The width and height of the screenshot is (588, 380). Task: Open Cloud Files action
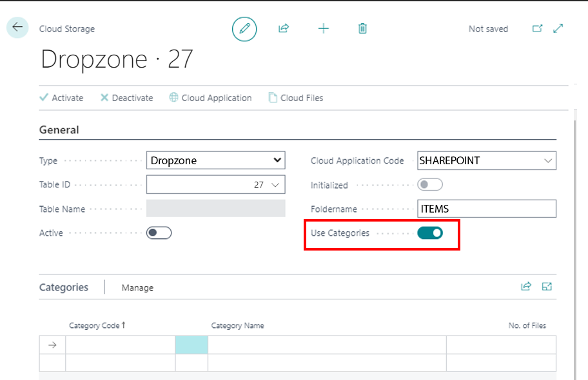[296, 98]
